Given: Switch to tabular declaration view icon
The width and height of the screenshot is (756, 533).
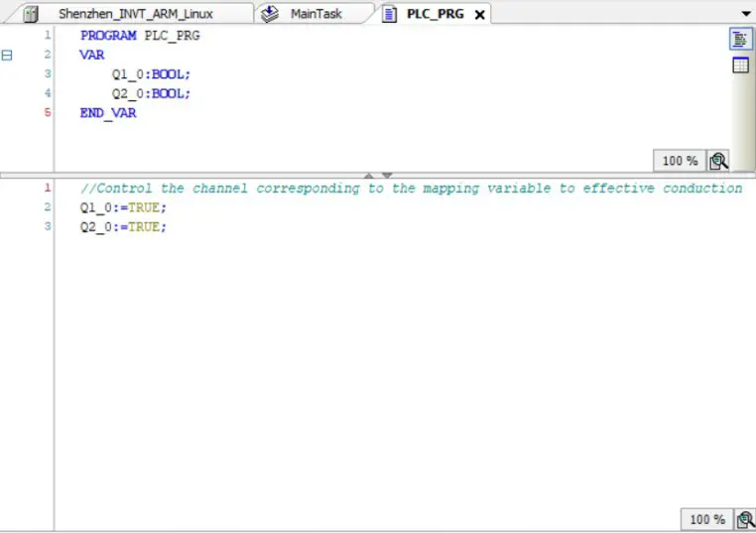Looking at the screenshot, I should 740,66.
